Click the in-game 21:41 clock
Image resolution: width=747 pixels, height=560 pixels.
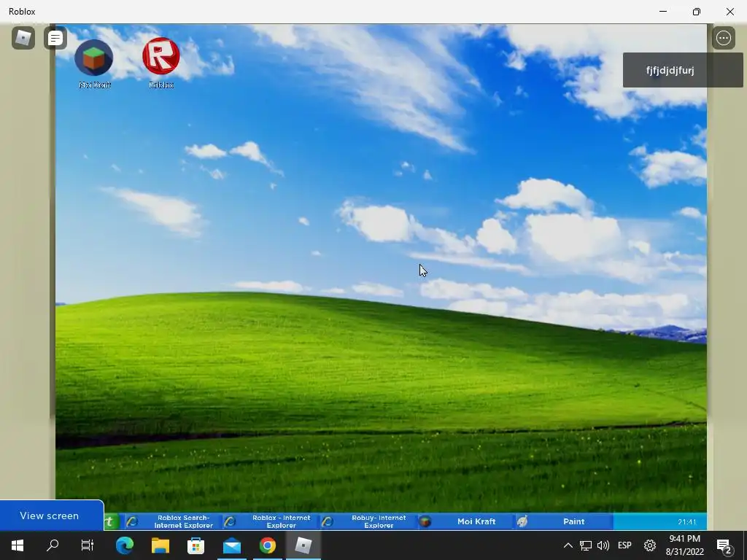pos(686,522)
